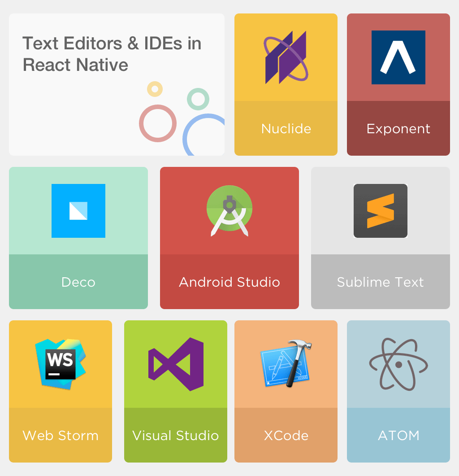Click the Android Studio compass icon
This screenshot has width=459, height=476.
[229, 211]
